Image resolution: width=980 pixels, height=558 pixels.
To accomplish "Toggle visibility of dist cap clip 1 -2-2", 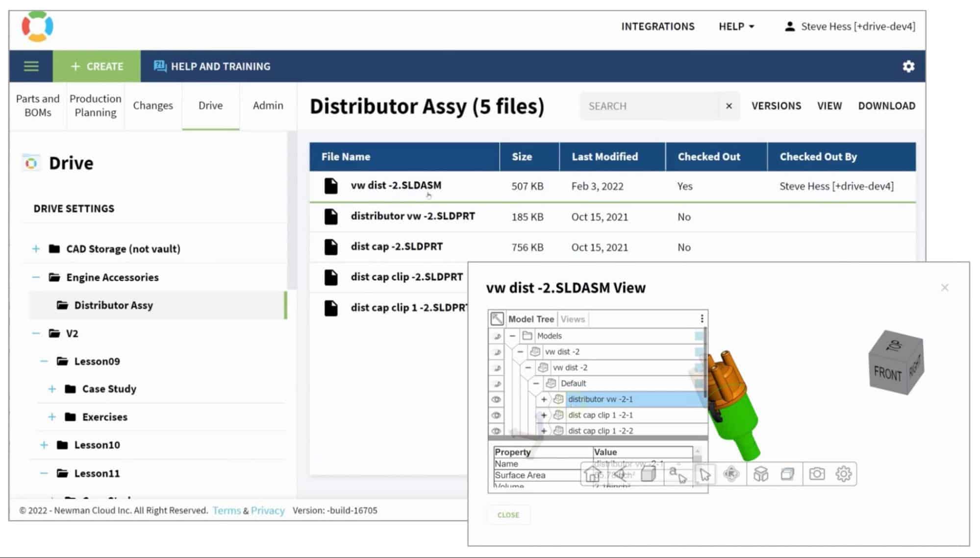I will point(496,431).
